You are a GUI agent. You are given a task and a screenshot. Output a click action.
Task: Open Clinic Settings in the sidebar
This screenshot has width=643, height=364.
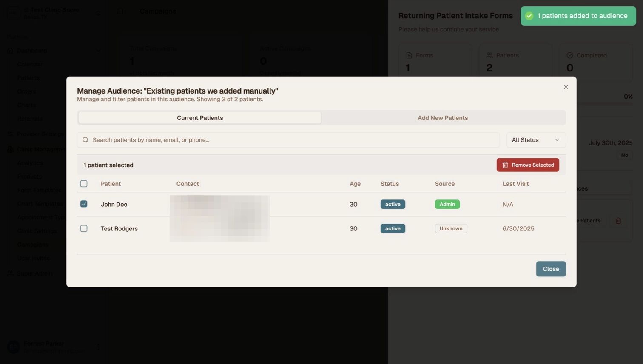(x=37, y=231)
